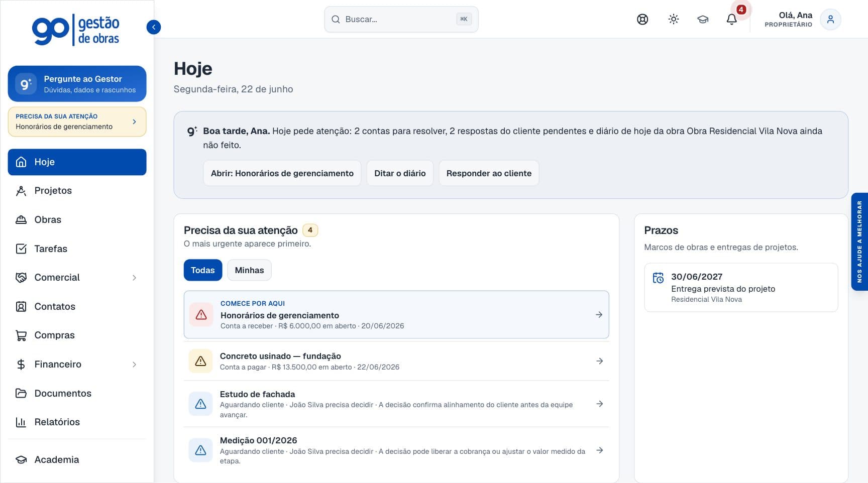Open the help lifebuoy icon in header
Screen dimensions: 868x483
642,20
